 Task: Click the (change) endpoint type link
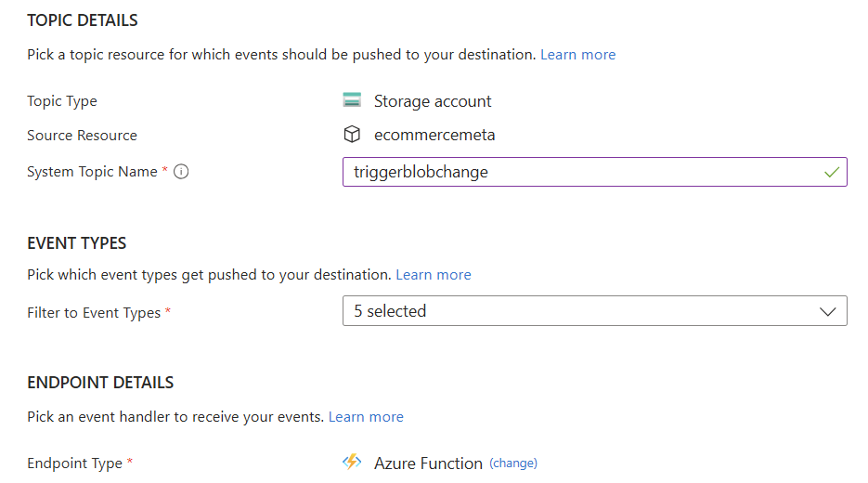point(513,463)
